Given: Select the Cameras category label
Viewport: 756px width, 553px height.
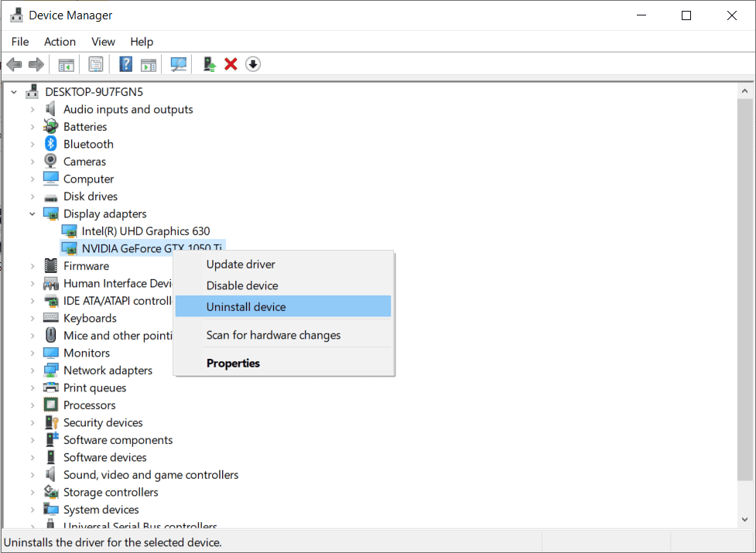Looking at the screenshot, I should (84, 162).
